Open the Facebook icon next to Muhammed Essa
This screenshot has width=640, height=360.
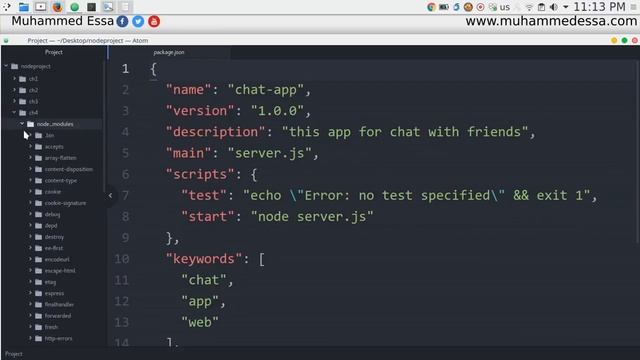tap(122, 21)
